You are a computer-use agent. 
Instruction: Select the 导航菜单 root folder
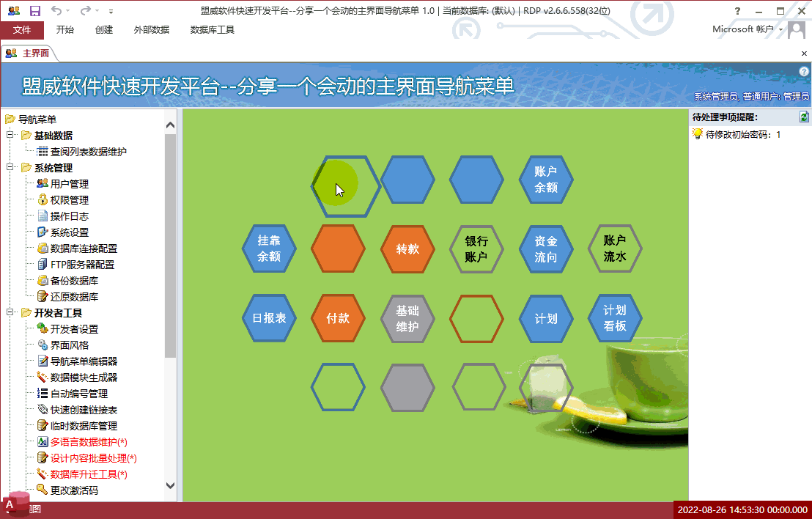pos(37,119)
